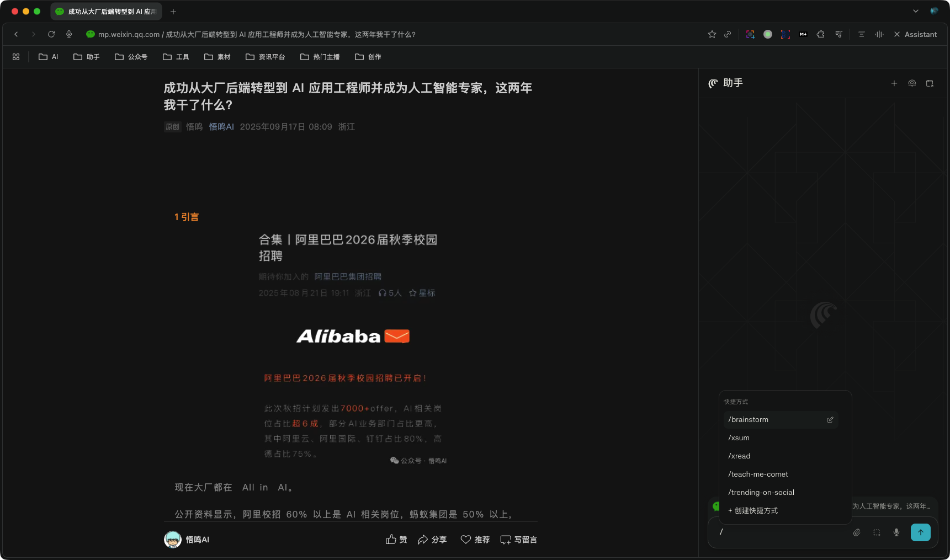This screenshot has height=560, width=950.
Task: Open the 资讯平台 bookmarks folder
Action: [266, 57]
